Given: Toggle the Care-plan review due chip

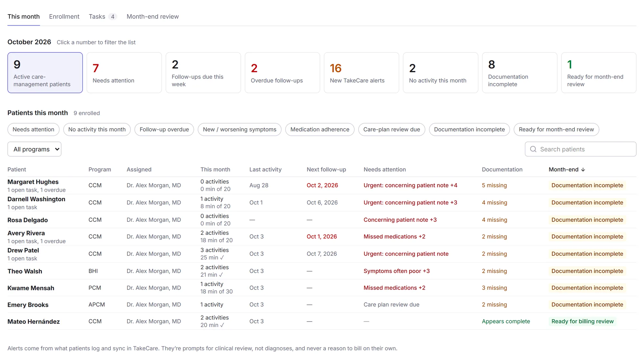Looking at the screenshot, I should pyautogui.click(x=392, y=130).
